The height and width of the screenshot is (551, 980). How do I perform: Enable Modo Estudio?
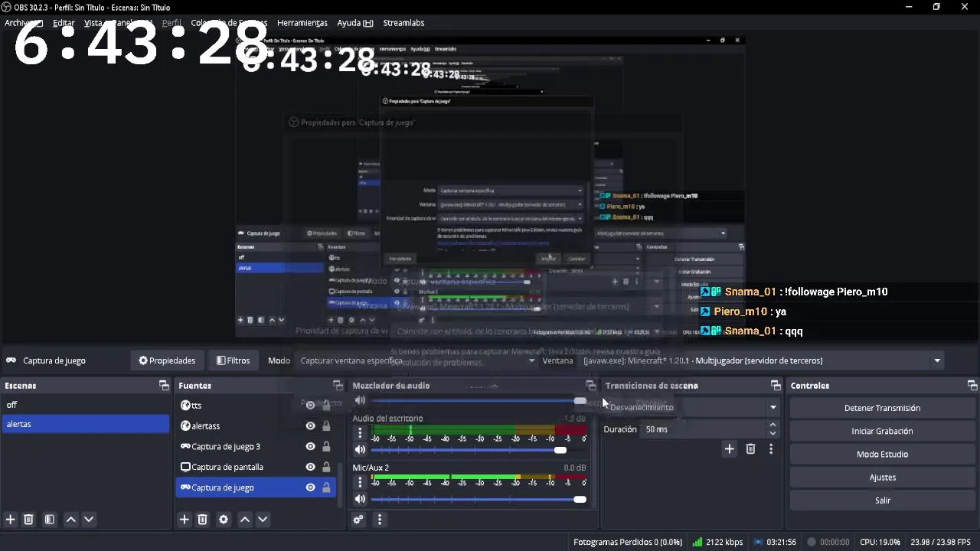883,454
